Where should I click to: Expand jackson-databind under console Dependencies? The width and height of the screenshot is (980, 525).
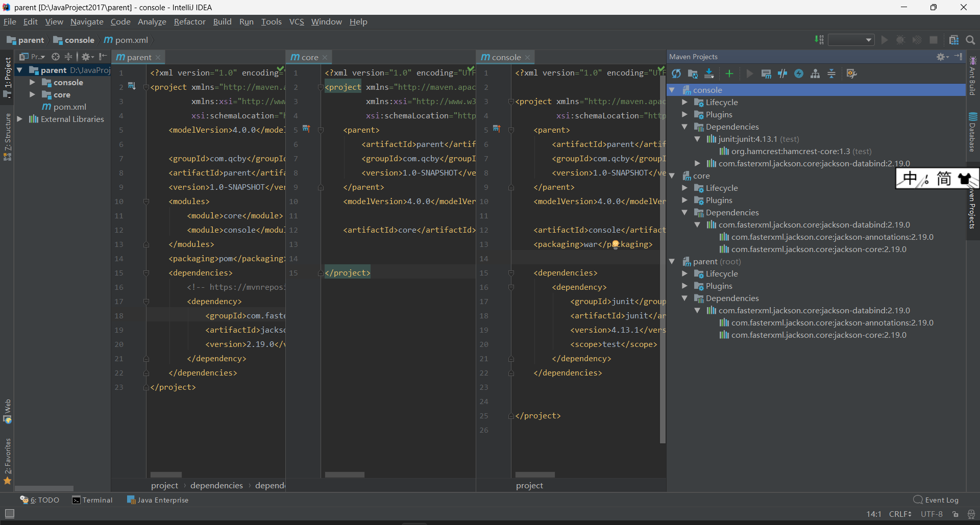[697, 163]
